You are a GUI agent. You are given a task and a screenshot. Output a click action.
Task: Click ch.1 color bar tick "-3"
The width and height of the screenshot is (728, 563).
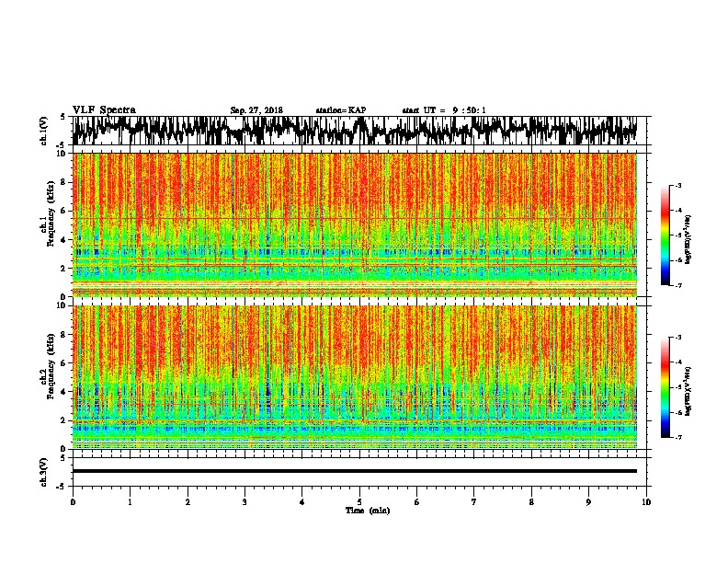pos(677,186)
